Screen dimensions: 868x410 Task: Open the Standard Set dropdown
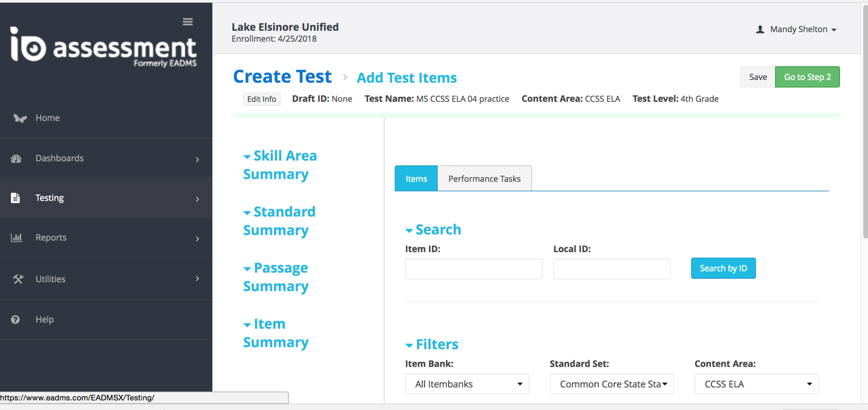coord(611,384)
